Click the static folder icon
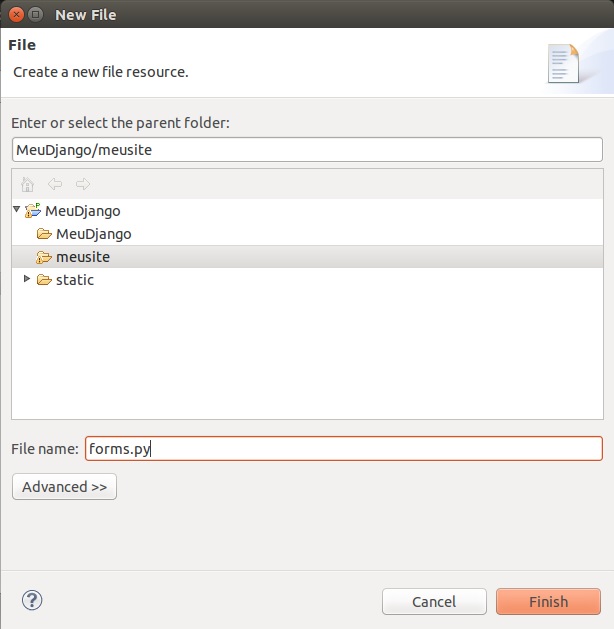This screenshot has width=614, height=629. coord(44,280)
